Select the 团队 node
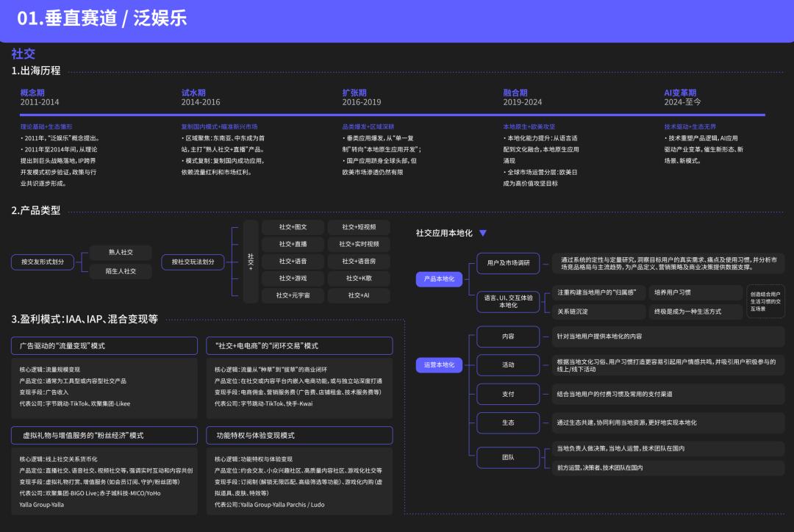This screenshot has height=532, width=794. (508, 457)
